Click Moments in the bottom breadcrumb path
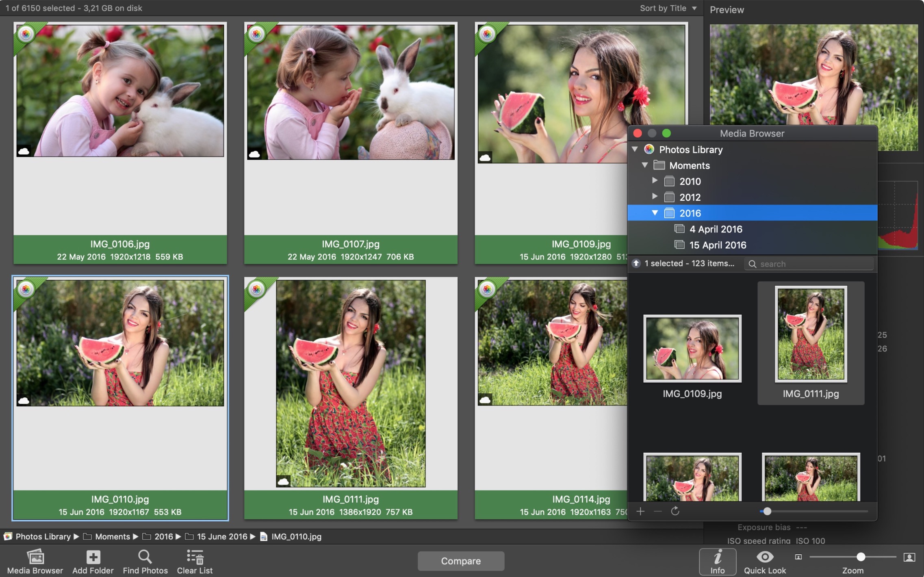 click(x=112, y=536)
